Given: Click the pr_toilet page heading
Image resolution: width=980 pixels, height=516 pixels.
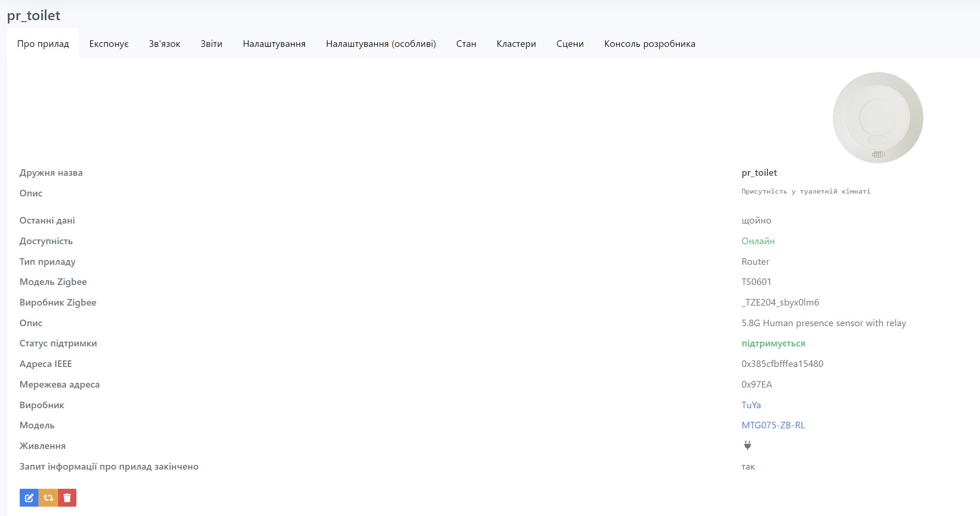Looking at the screenshot, I should (x=34, y=15).
